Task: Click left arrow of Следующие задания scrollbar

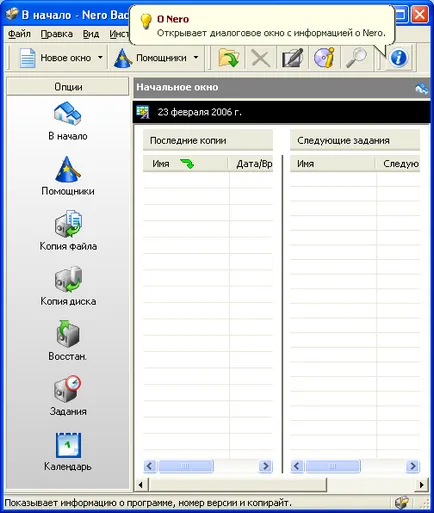Action: [297, 466]
